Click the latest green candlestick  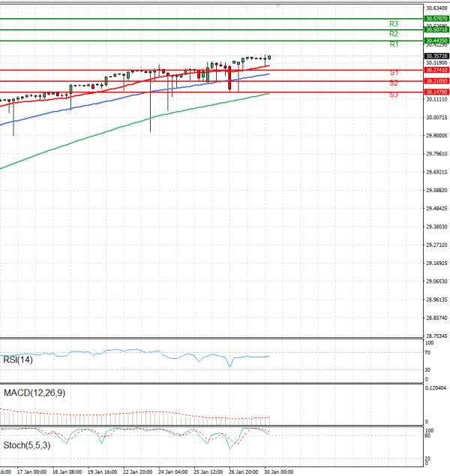[269, 57]
